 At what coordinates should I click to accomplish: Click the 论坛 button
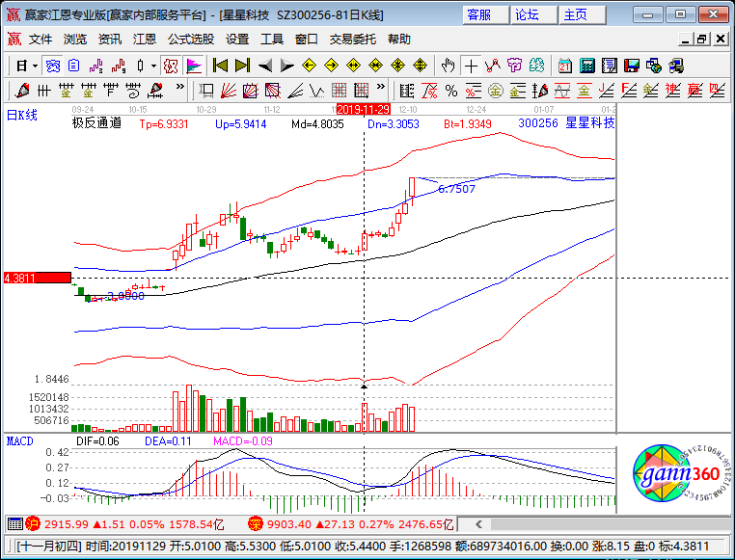534,15
